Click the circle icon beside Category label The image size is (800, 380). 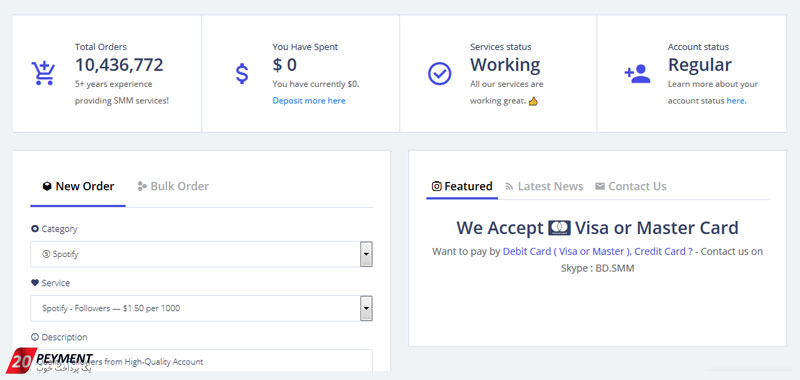[35, 229]
